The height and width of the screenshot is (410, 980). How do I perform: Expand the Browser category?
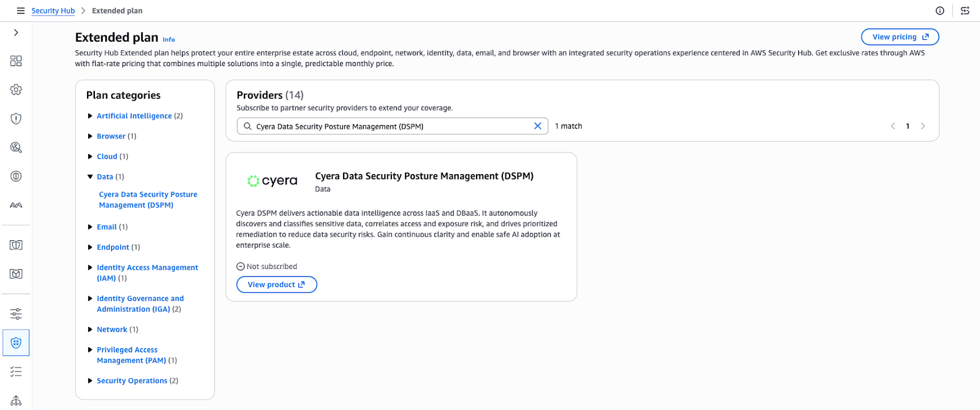tap(90, 136)
